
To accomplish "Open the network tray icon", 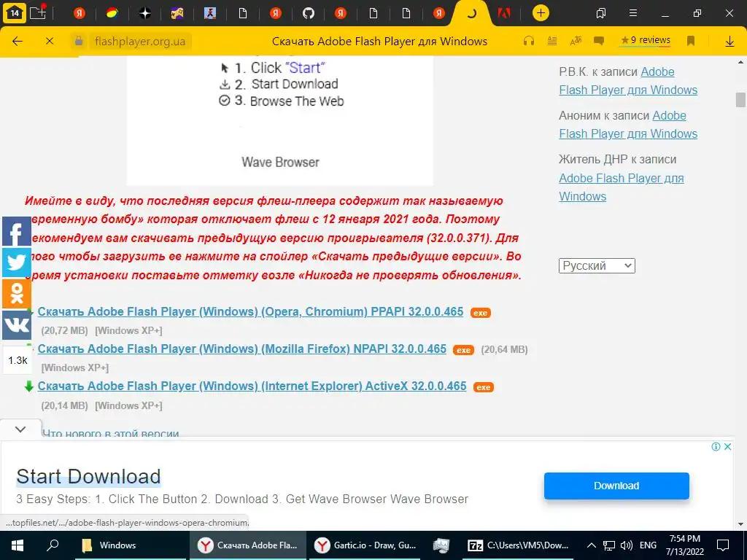I will point(609,545).
